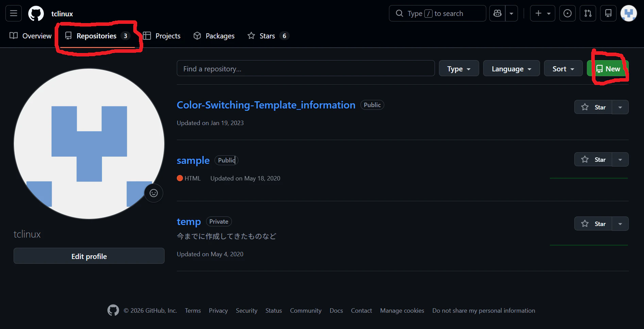Image resolution: width=644 pixels, height=329 pixels.
Task: Click Do not share my personal information
Action: click(484, 310)
